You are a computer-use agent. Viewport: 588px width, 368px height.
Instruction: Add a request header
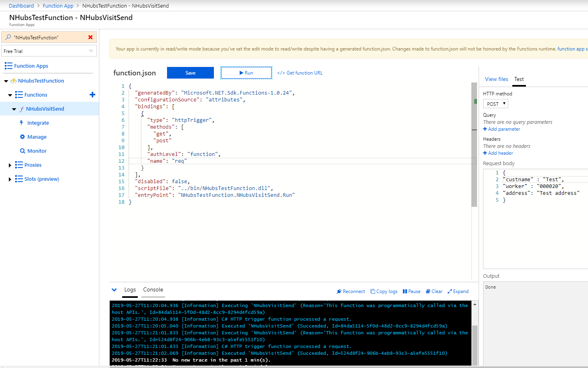tap(498, 153)
